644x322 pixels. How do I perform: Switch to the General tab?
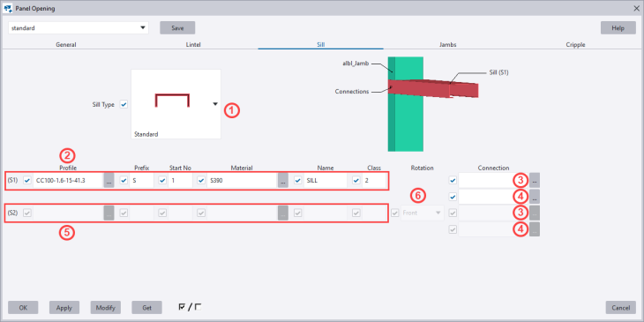click(66, 45)
